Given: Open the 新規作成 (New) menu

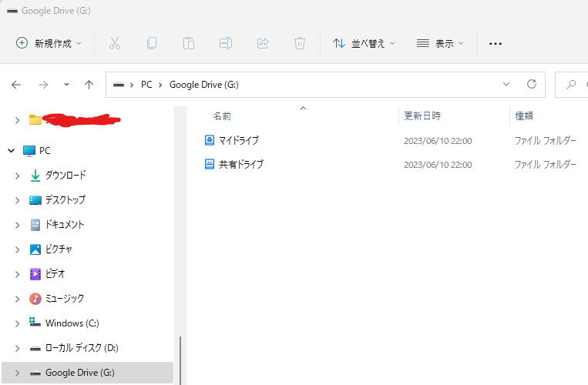Looking at the screenshot, I should (49, 43).
